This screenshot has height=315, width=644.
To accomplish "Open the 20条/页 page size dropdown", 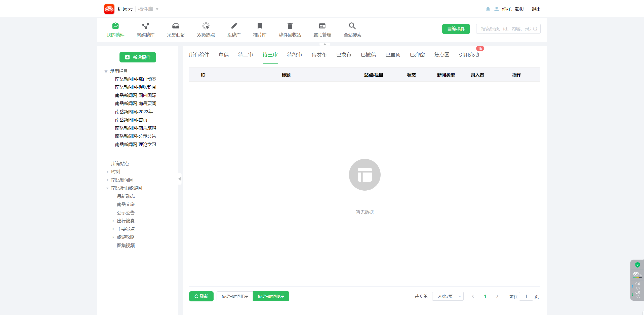I will (448, 296).
